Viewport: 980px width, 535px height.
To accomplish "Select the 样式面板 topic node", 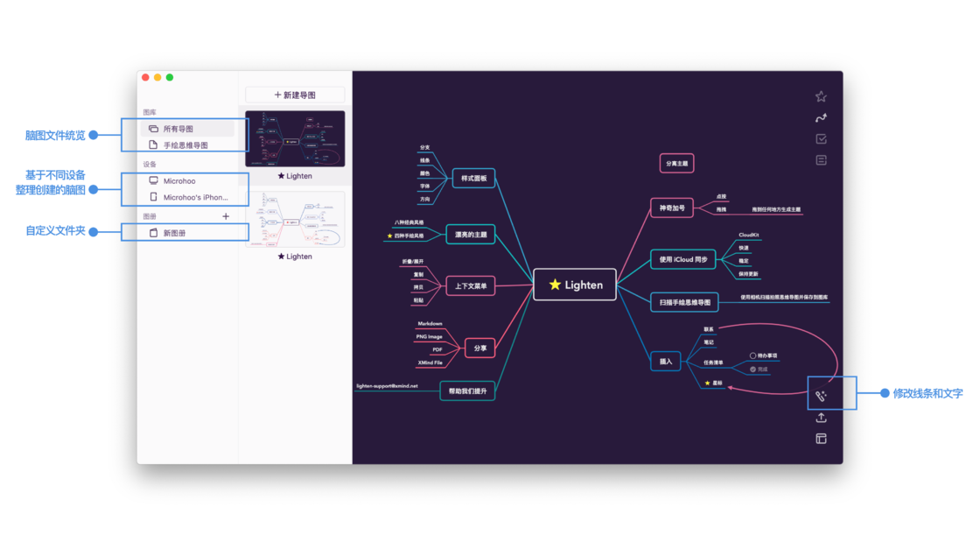I will coord(473,179).
